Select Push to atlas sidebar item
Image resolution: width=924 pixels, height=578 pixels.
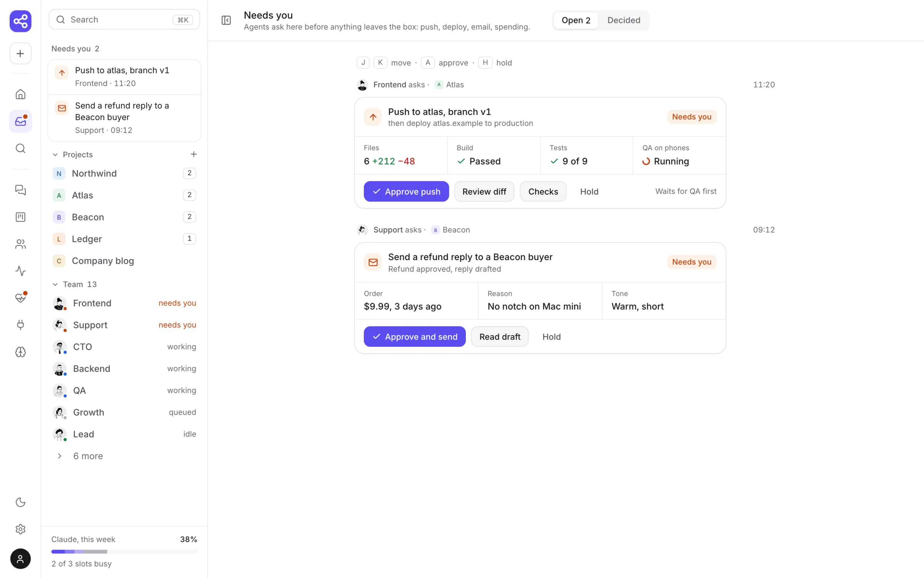[124, 77]
